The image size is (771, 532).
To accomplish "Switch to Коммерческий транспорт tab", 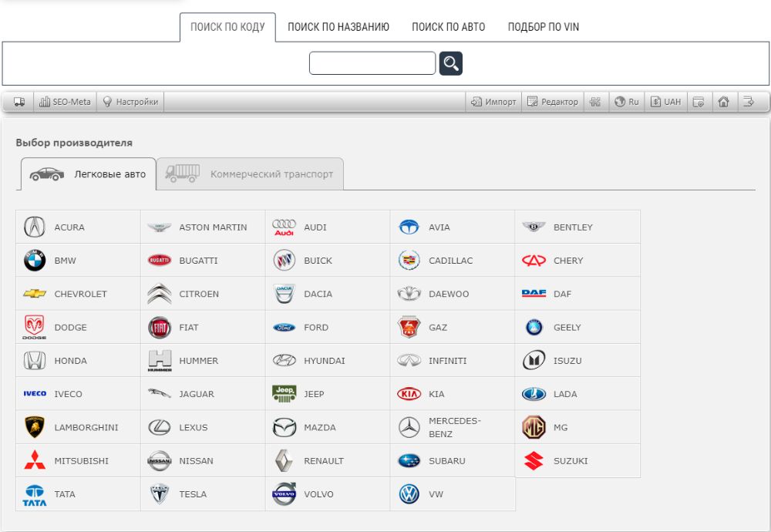I will pyautogui.click(x=250, y=174).
